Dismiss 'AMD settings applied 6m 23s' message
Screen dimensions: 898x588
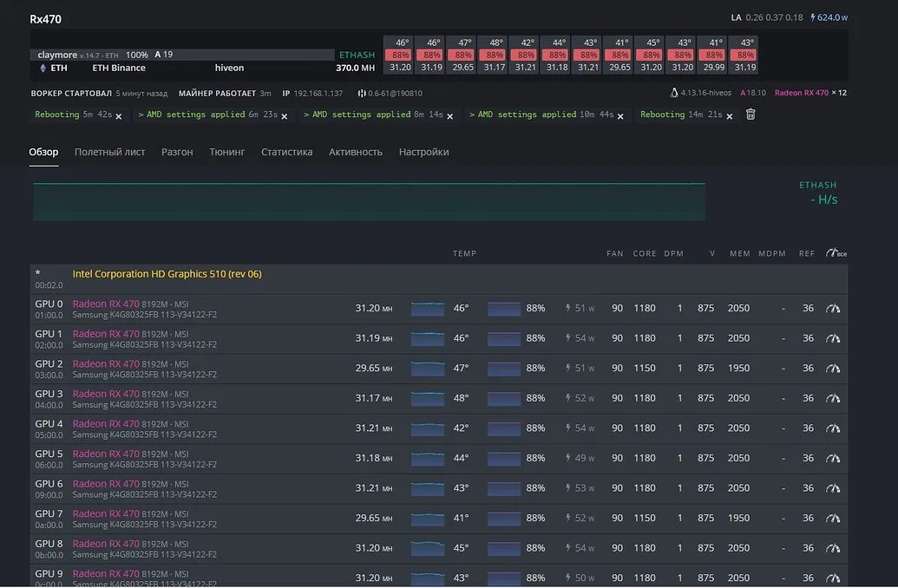tap(284, 116)
